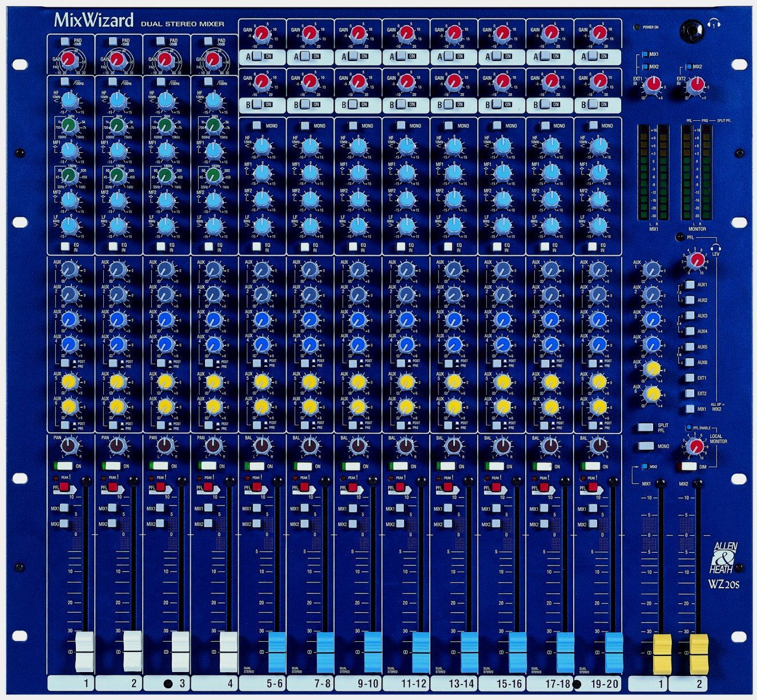Adjust the red headphone LEV knob

[696, 261]
